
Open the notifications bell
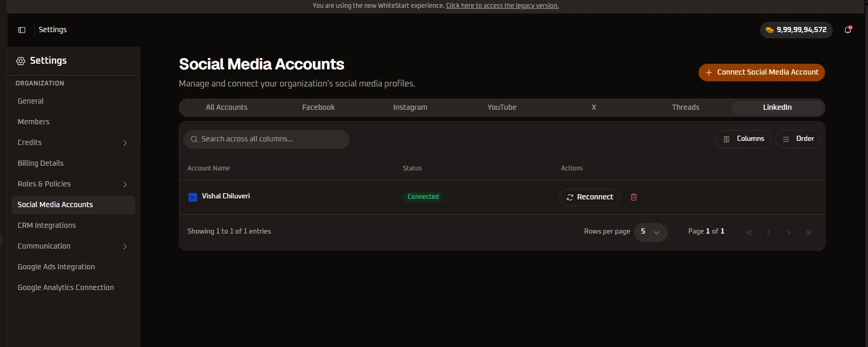click(x=848, y=30)
